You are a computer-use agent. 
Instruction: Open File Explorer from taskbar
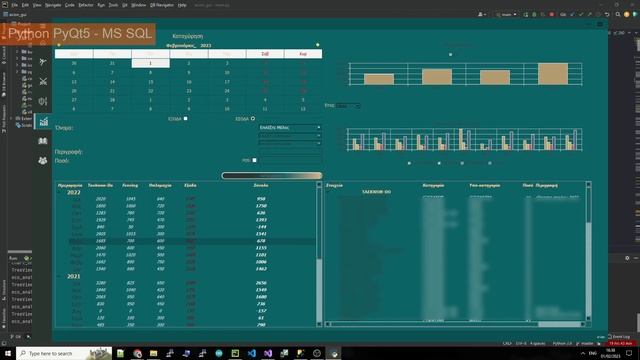coord(153,353)
